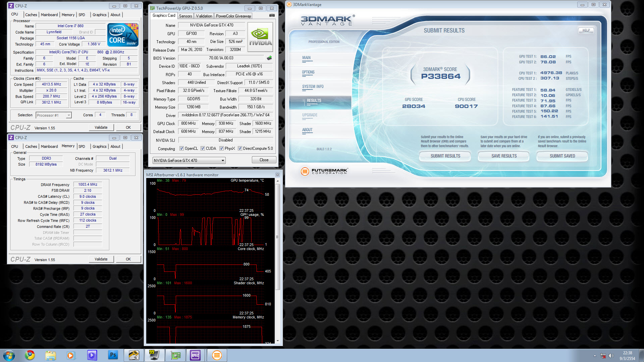
Task: Detach the Afterburner hardware monitor panel icon
Action: coord(277,175)
